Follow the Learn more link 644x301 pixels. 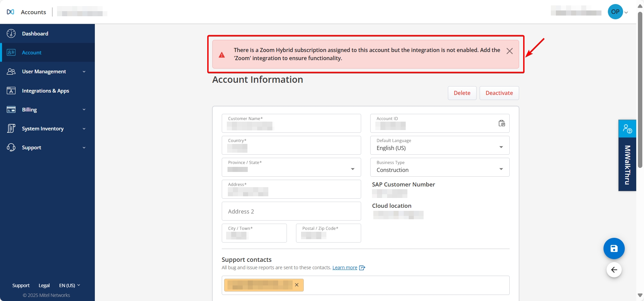345,268
